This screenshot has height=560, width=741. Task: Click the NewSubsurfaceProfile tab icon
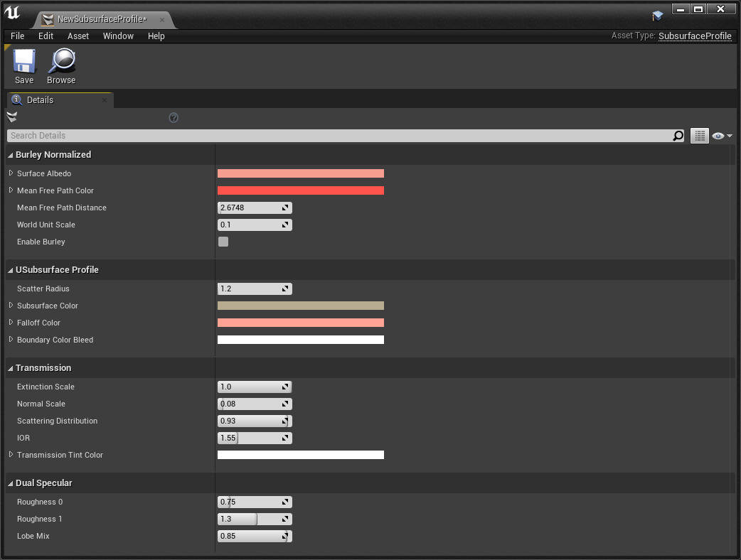click(x=48, y=19)
